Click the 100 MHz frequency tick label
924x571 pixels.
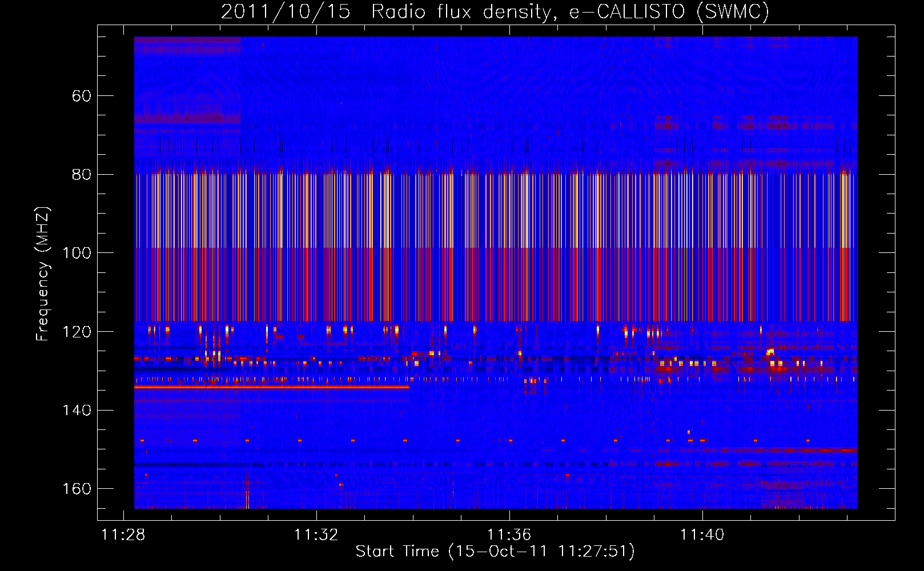point(77,253)
